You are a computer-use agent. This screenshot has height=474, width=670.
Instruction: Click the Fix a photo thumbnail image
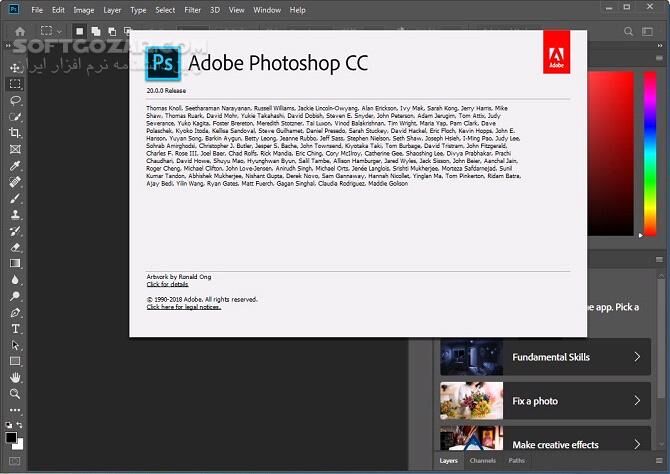tap(471, 400)
